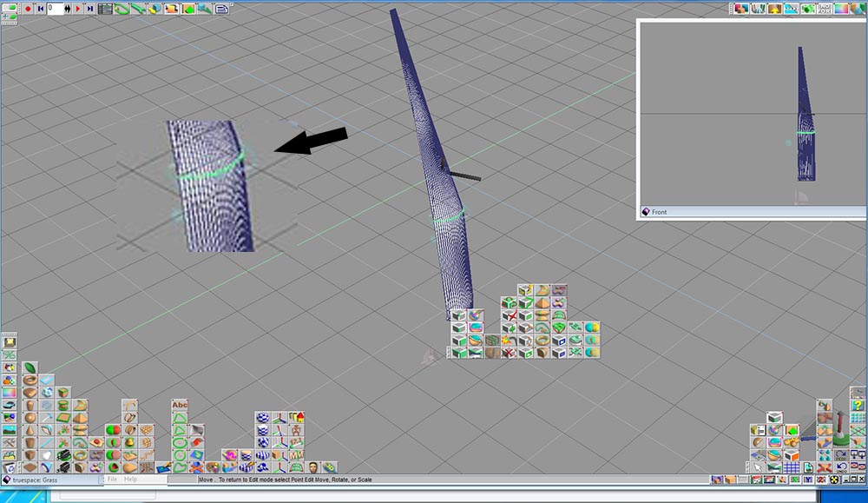This screenshot has height=503, width=868.
Task: Open the File menu
Action: pyautogui.click(x=112, y=480)
